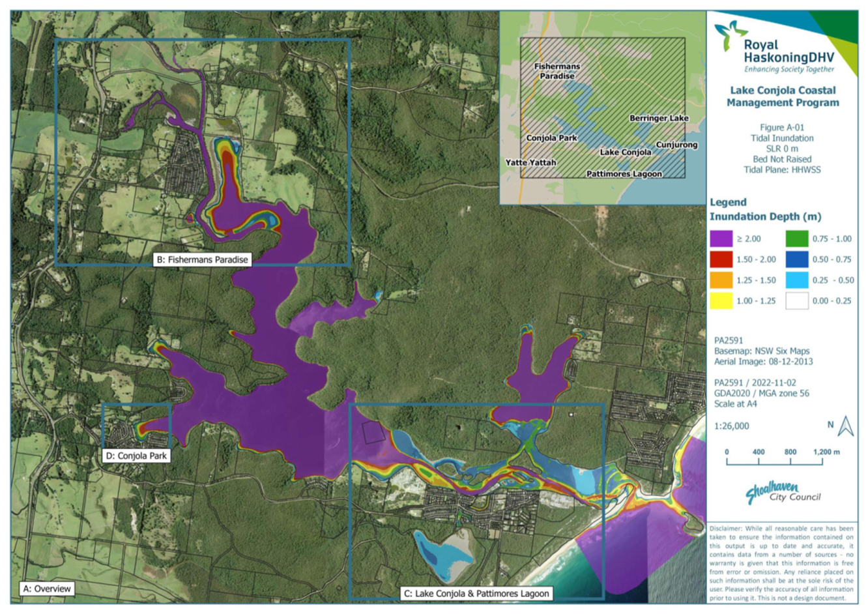Click "Berringer Lake" on the inset map

(658, 118)
